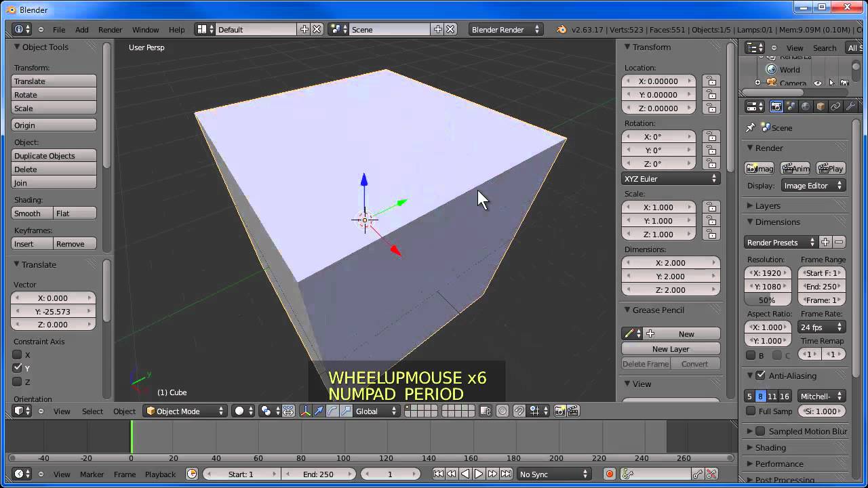Play the animation forward
The height and width of the screenshot is (488, 868).
(x=479, y=474)
